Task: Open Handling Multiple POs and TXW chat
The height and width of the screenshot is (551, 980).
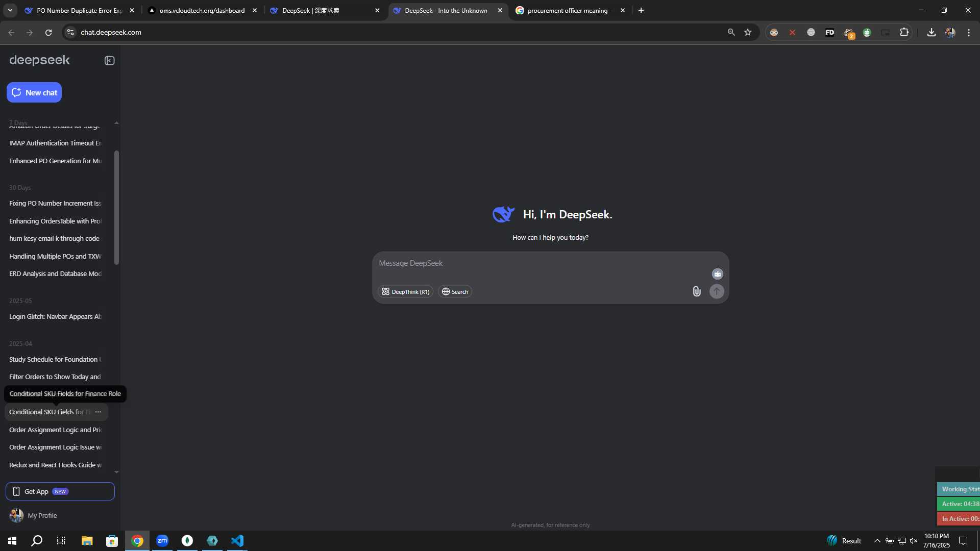Action: click(x=55, y=256)
